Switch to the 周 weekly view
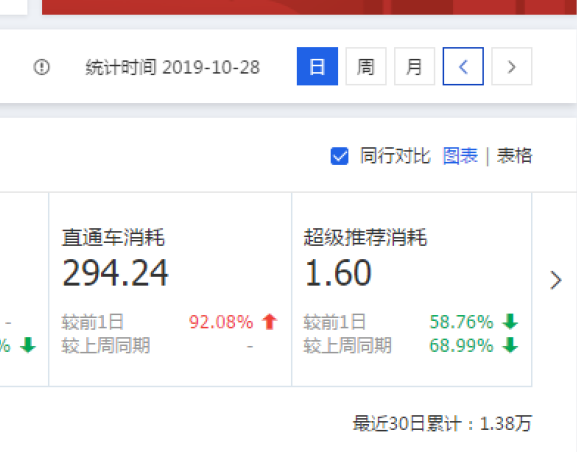577x452 pixels. [x=366, y=66]
